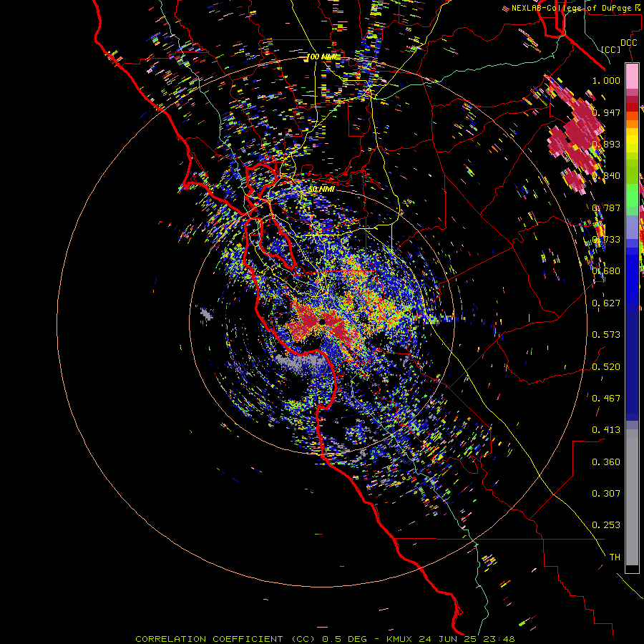Screen dimensions: 644x644
Task: Click the 0.627 scale value
Action: (606, 303)
